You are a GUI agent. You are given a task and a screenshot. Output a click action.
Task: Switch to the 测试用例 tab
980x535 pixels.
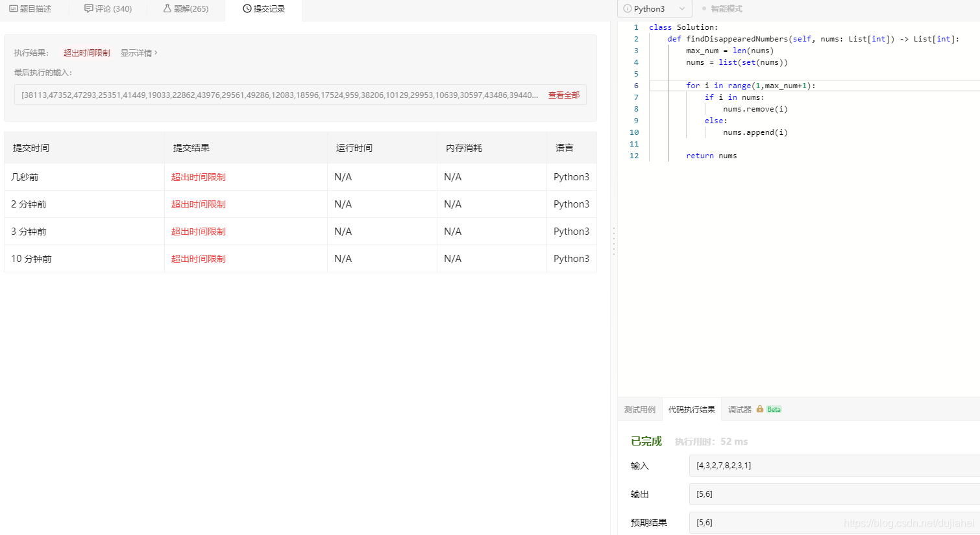coord(640,410)
